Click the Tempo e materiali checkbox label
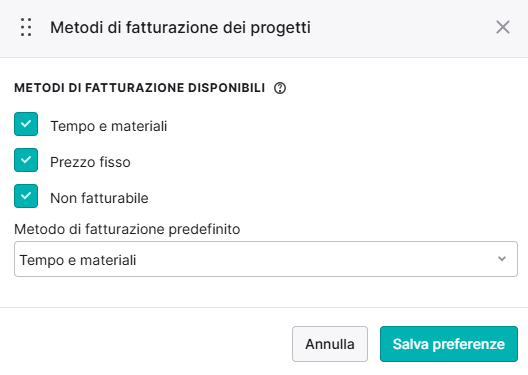The height and width of the screenshot is (375, 528). point(108,126)
